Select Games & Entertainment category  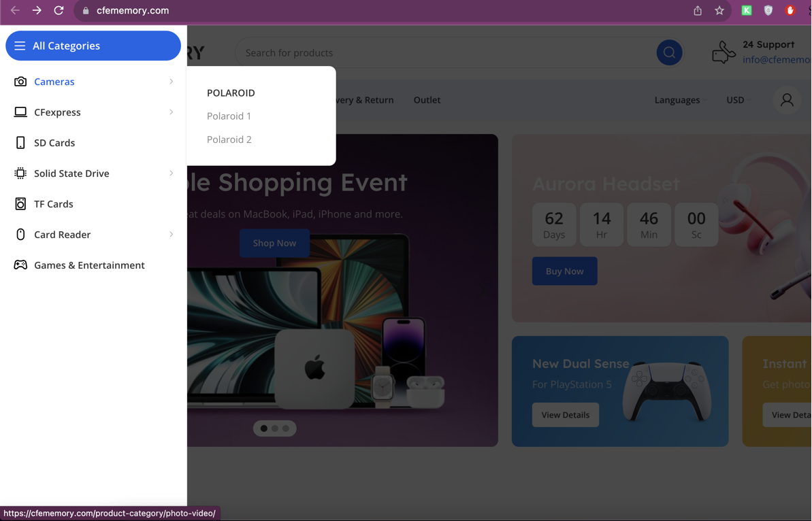(x=89, y=265)
